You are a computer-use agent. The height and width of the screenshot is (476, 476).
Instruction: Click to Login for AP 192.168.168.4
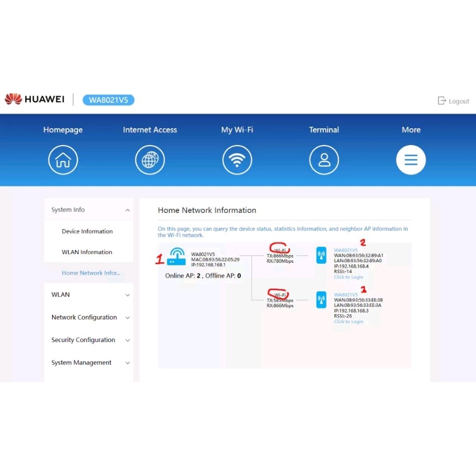[x=348, y=277]
